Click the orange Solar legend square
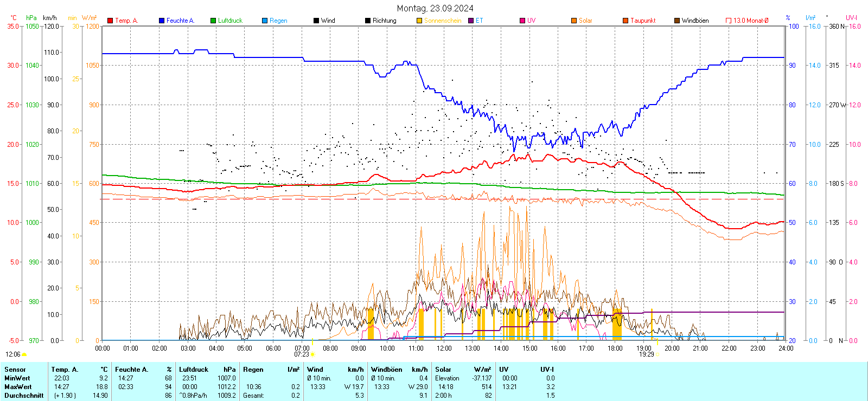 (x=574, y=21)
